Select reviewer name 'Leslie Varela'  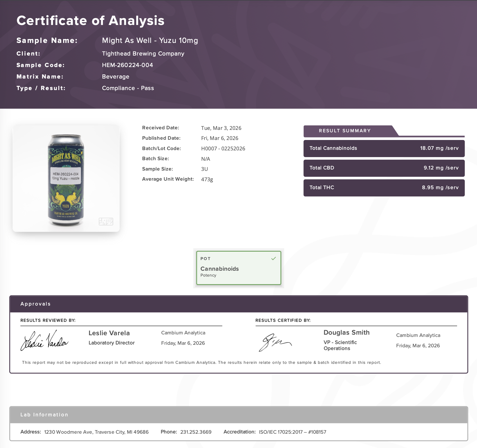click(109, 333)
